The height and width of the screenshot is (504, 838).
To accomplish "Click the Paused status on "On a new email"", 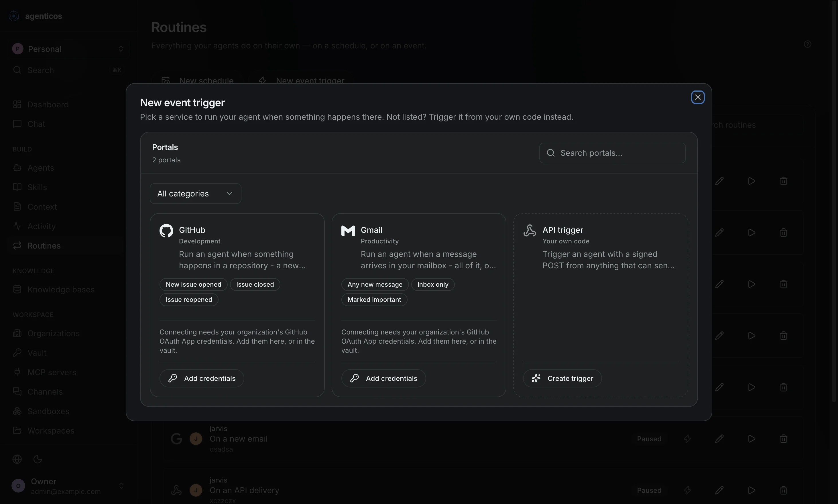I will point(649,439).
